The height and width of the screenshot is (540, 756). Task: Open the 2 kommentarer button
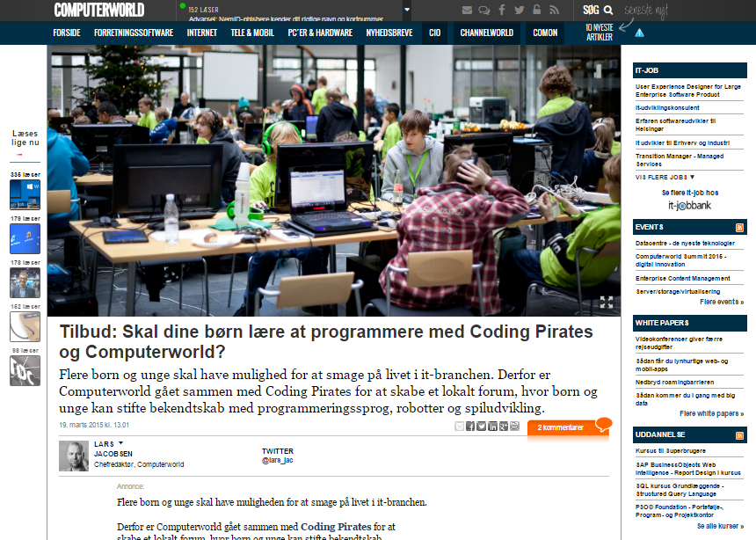(x=568, y=427)
